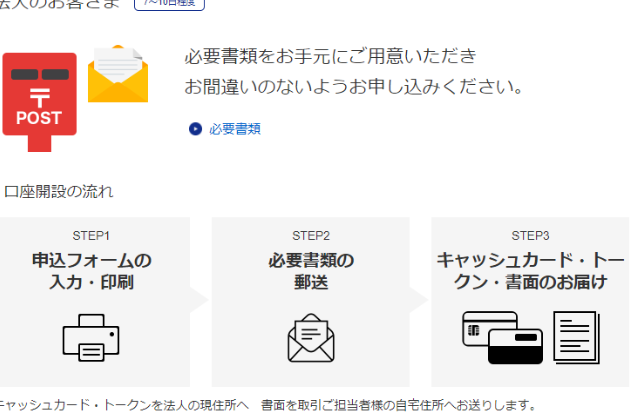Click the document sheet icon in STEP3
Viewport: 630px width, 416px height.
575,337
